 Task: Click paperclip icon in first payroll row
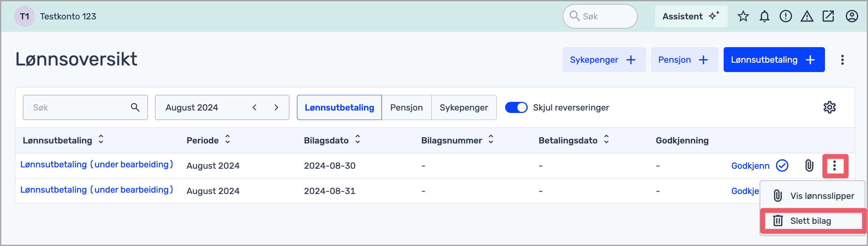[809, 166]
